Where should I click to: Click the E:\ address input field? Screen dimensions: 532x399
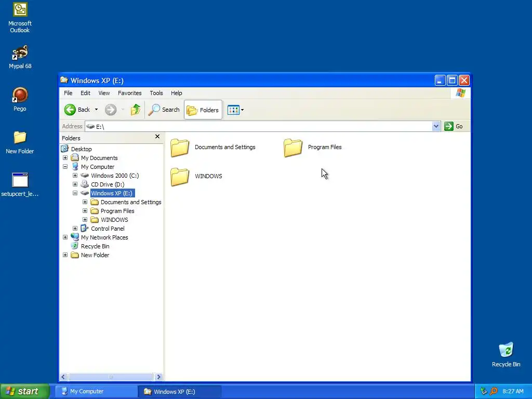tap(259, 126)
